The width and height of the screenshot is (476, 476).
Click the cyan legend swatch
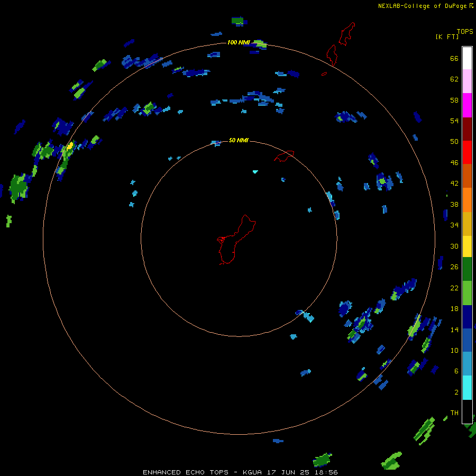(x=467, y=388)
